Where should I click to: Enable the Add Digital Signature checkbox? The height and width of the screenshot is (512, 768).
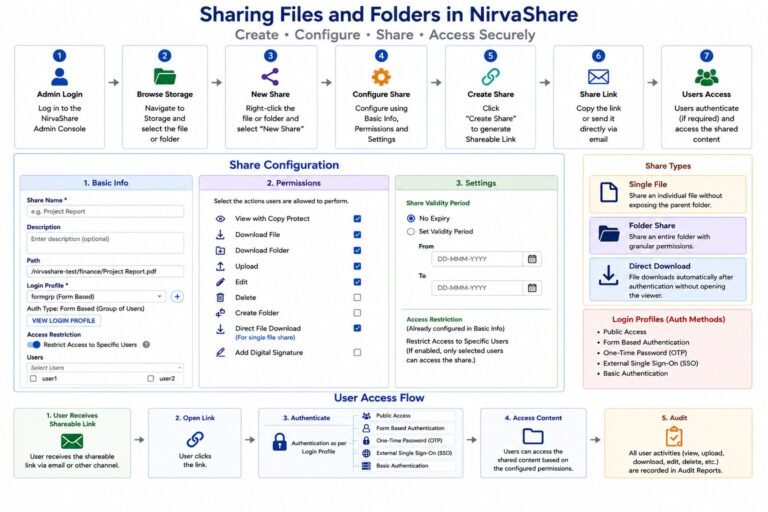coord(357,352)
